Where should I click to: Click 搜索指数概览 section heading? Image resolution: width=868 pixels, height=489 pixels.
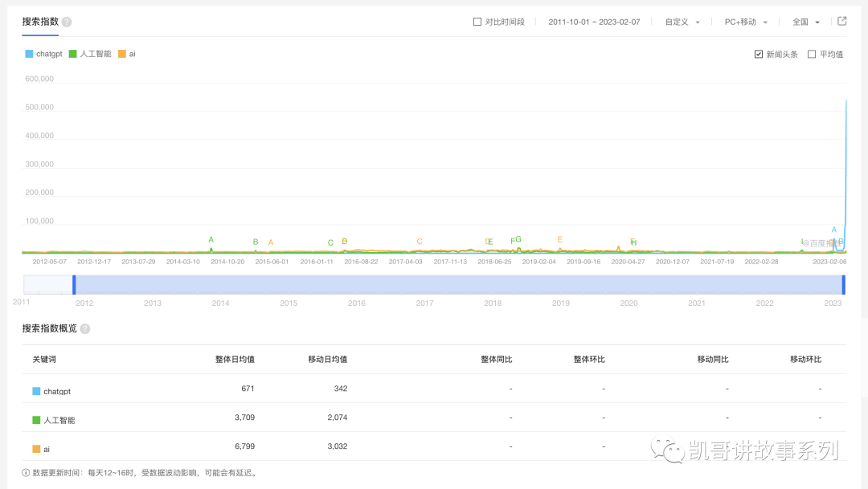click(x=49, y=328)
